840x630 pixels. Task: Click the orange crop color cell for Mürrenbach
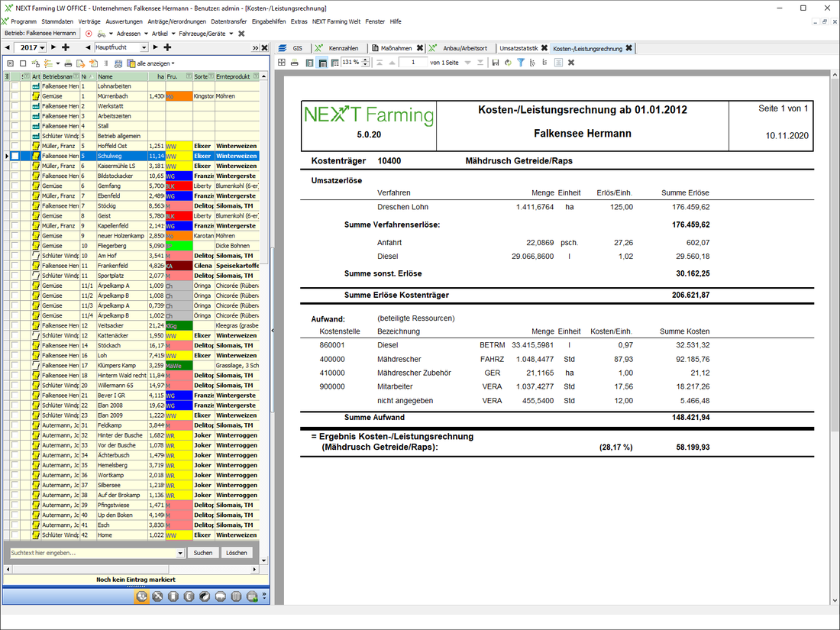tap(179, 96)
